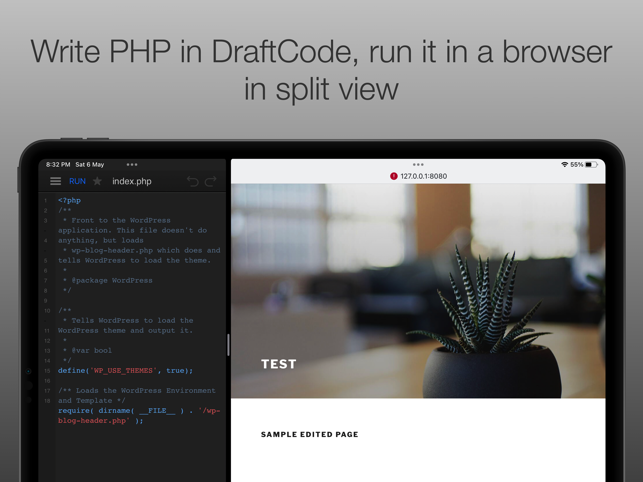Open the hamburger menu in DraftCode
This screenshot has width=643, height=482.
click(55, 181)
